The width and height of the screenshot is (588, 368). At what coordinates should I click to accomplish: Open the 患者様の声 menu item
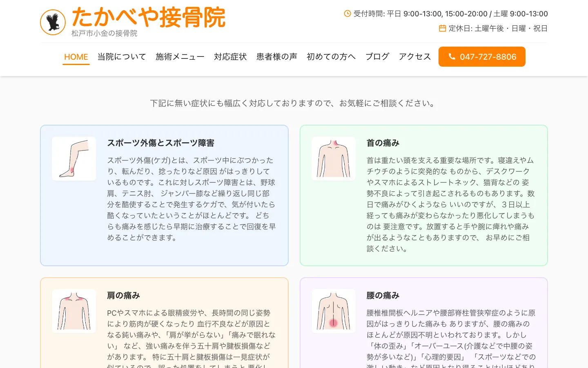pos(277,57)
